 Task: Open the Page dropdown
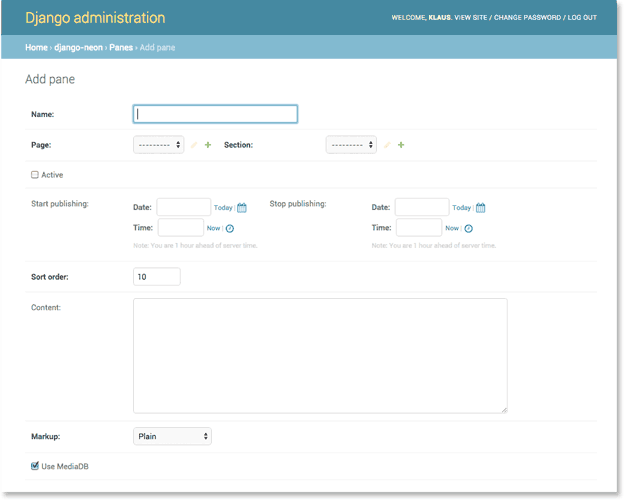pyautogui.click(x=158, y=145)
